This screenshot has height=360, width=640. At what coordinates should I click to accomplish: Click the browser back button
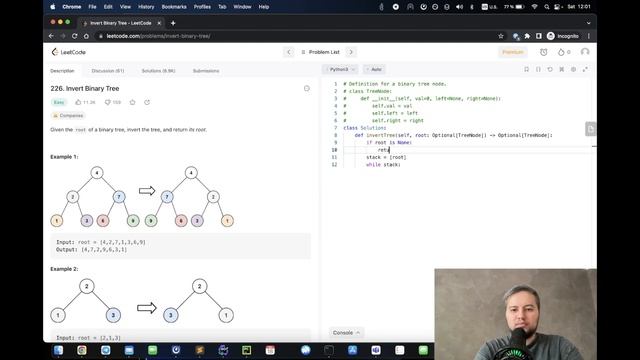coord(51,36)
